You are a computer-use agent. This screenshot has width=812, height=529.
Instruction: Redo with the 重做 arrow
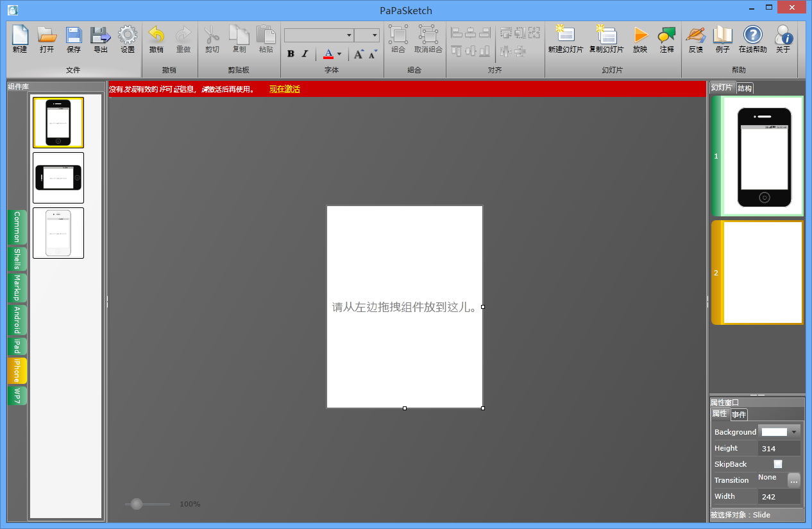point(183,39)
